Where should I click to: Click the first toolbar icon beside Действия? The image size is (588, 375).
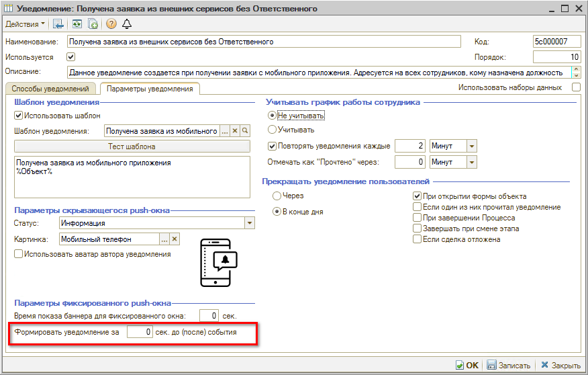tap(58, 24)
